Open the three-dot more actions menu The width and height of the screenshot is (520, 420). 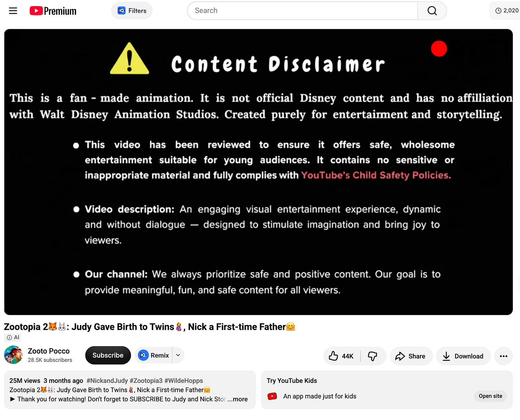(504, 356)
